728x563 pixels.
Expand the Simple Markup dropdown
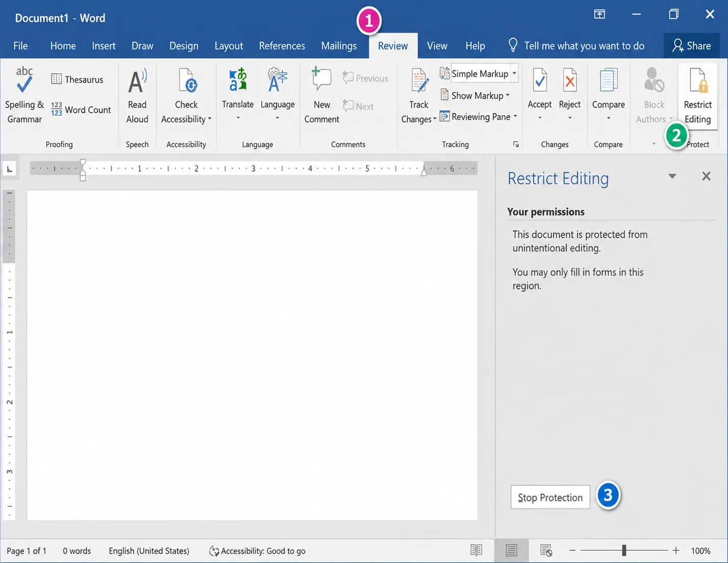click(514, 74)
